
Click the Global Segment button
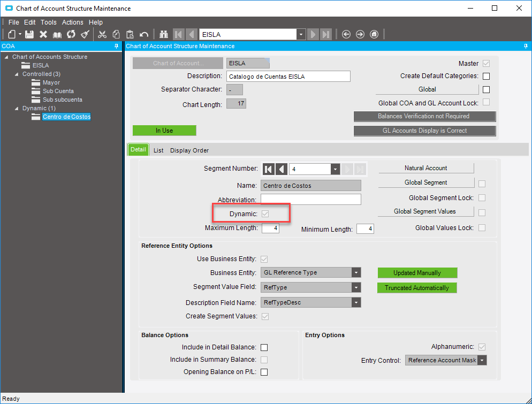pos(426,182)
